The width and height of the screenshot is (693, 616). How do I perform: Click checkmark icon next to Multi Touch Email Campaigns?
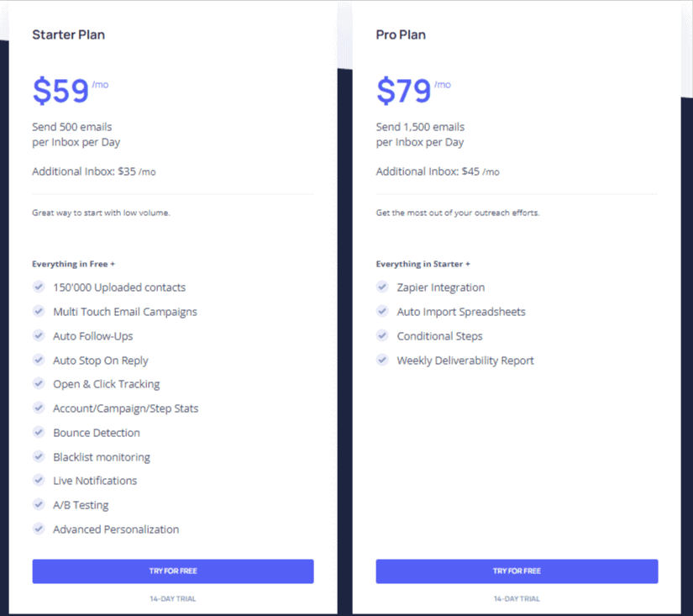(x=39, y=311)
